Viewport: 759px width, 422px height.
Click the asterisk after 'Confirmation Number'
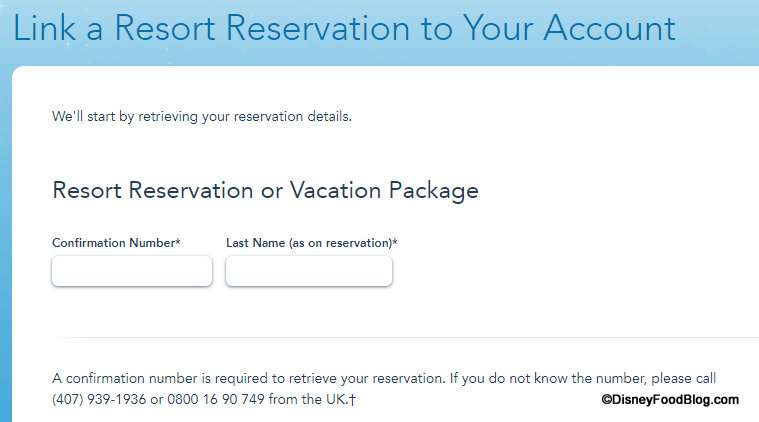(x=178, y=242)
